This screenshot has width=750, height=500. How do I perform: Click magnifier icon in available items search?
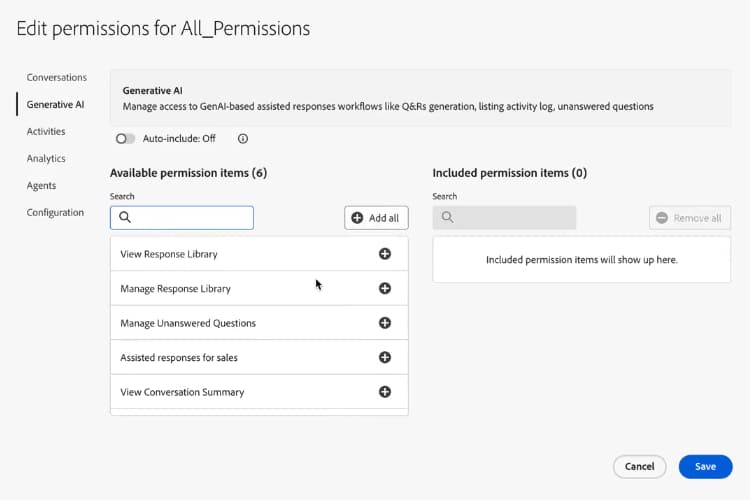(x=125, y=217)
